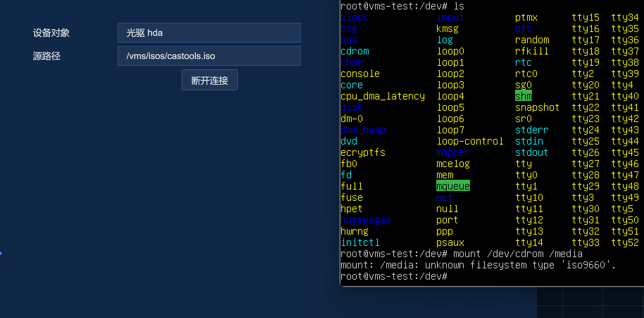This screenshot has width=644, height=318.
Task: Click the cpu_dma_latency device name
Action: coord(382,96)
